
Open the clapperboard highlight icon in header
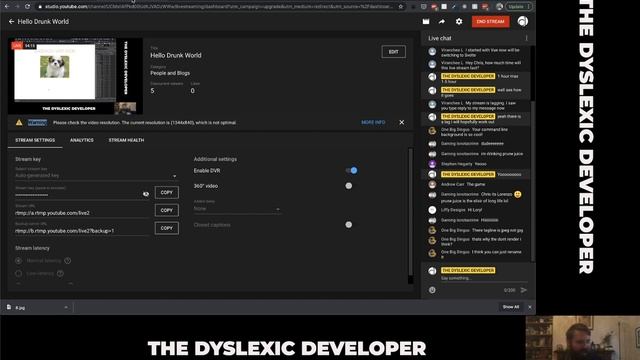click(426, 22)
